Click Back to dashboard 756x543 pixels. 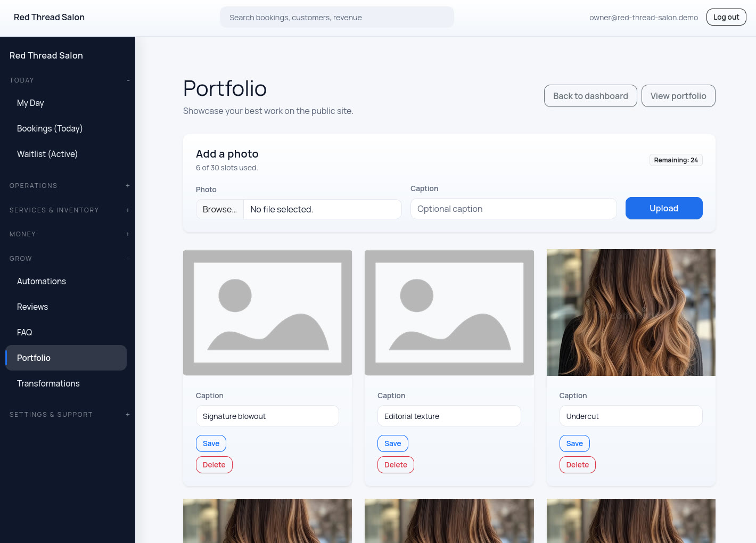click(x=590, y=96)
